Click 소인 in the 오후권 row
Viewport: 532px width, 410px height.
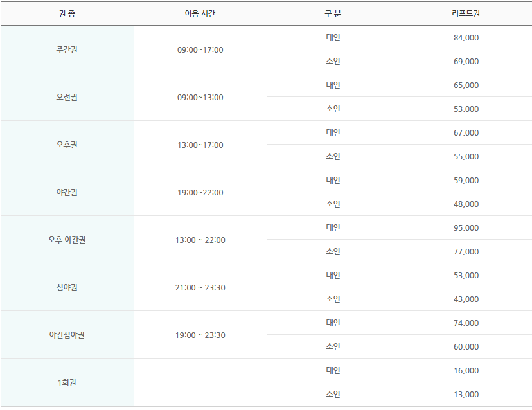[x=333, y=156]
